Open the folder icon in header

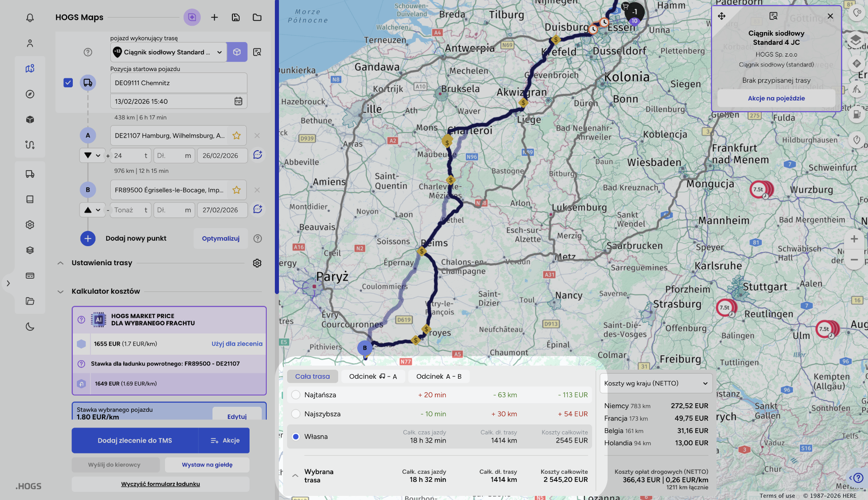click(x=257, y=17)
